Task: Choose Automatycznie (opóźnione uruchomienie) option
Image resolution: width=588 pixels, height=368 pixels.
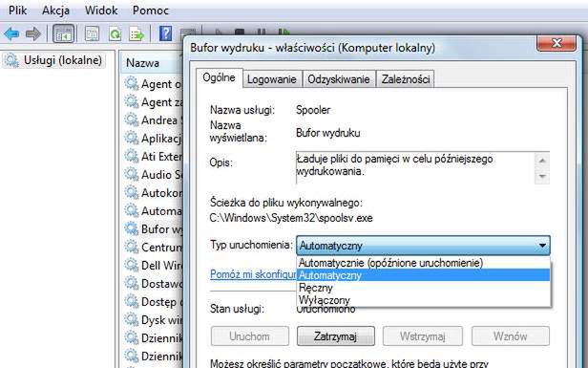Action: point(423,263)
